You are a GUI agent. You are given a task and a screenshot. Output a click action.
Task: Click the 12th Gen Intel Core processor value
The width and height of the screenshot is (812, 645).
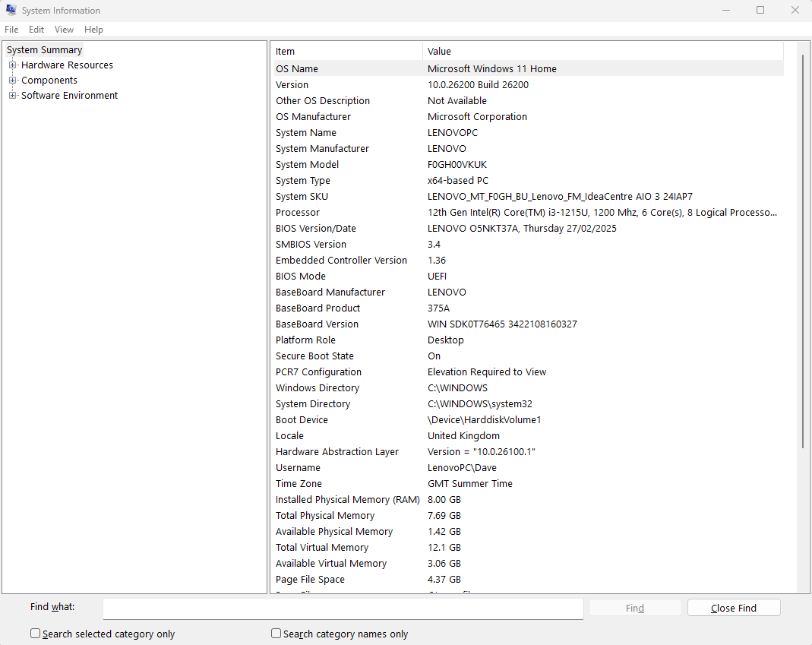coord(602,213)
